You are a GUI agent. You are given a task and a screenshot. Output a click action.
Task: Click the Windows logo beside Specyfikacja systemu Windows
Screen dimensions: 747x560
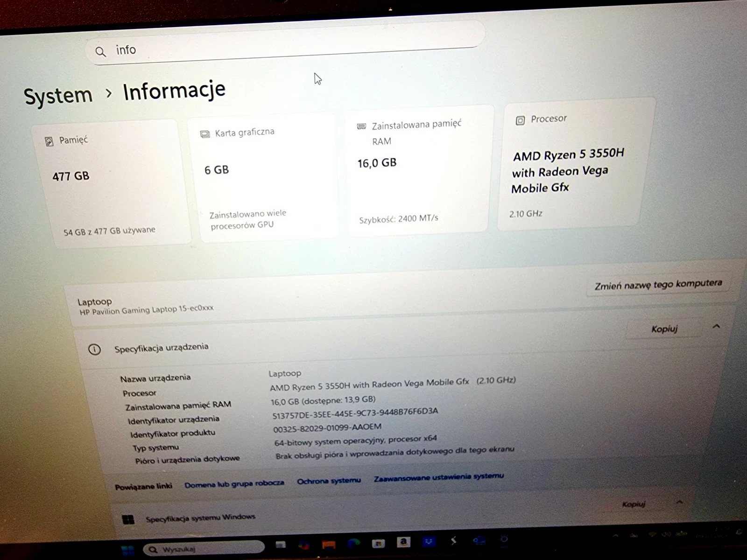pos(129,518)
